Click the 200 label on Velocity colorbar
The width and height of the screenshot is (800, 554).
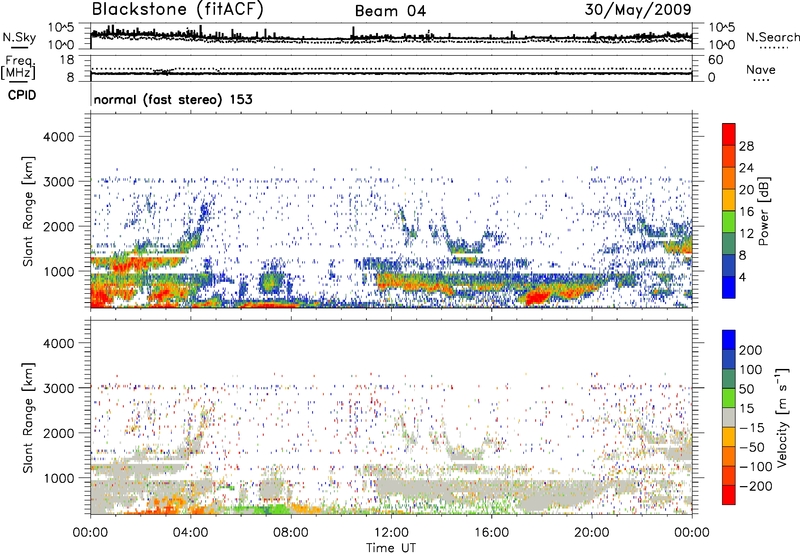coord(751,350)
